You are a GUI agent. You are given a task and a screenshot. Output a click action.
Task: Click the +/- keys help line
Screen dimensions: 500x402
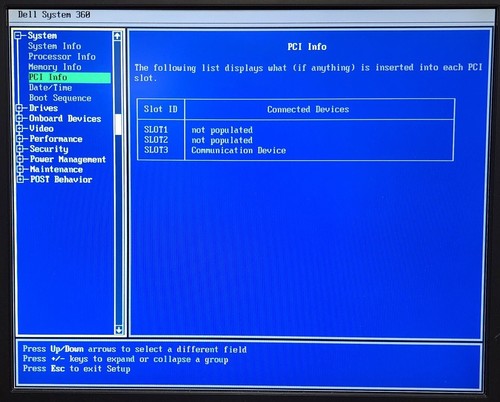click(x=126, y=359)
